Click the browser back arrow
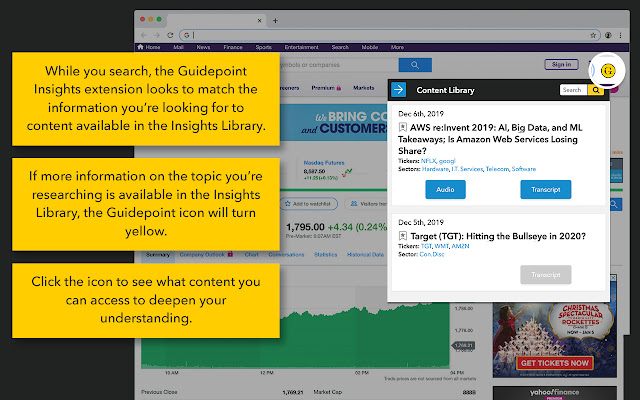The width and height of the screenshot is (640, 400). point(143,35)
